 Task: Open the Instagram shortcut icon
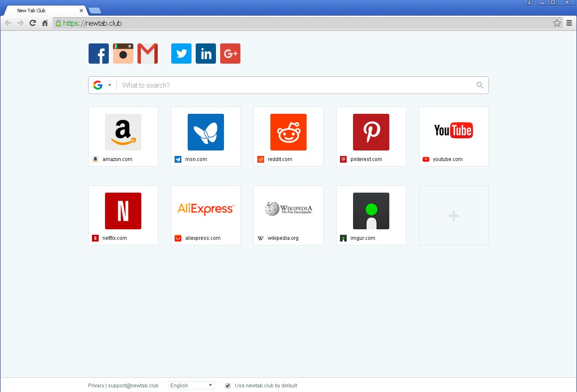123,54
